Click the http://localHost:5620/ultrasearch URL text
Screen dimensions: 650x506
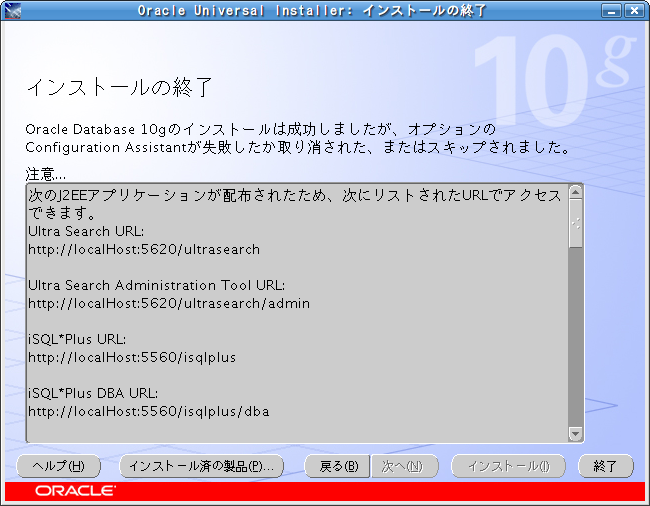144,249
